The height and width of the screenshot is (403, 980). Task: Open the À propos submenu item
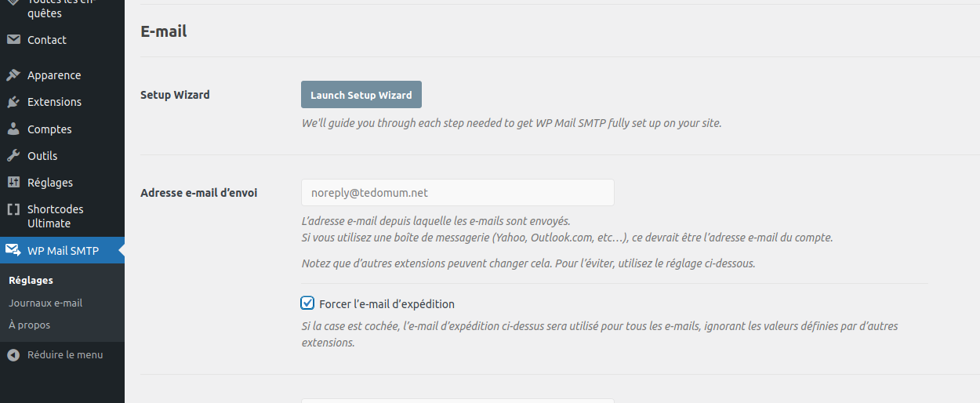coord(29,325)
